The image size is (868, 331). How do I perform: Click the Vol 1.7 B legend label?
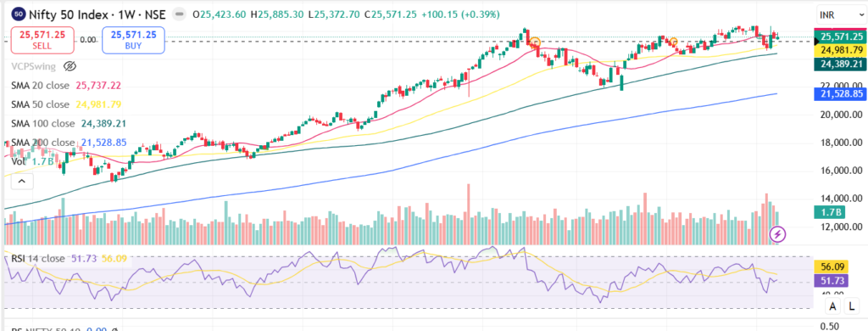32,161
